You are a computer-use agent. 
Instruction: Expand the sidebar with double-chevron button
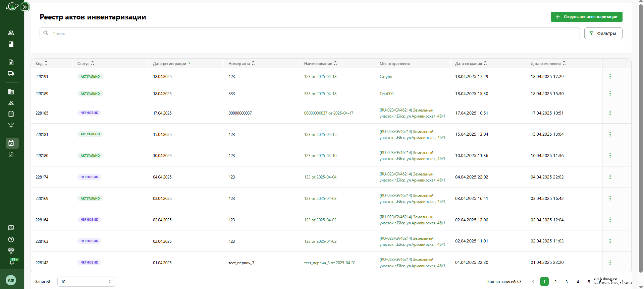point(25,7)
